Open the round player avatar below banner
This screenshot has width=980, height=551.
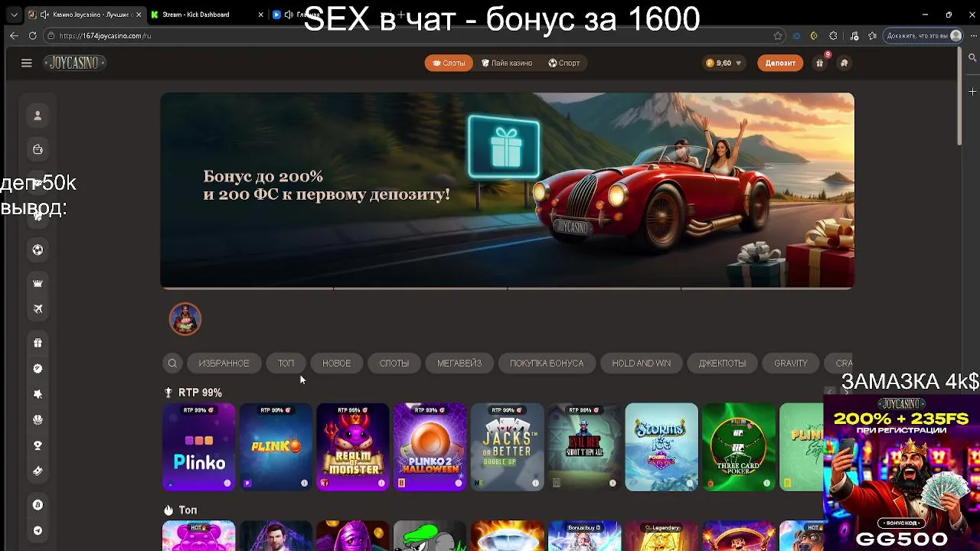[185, 319]
